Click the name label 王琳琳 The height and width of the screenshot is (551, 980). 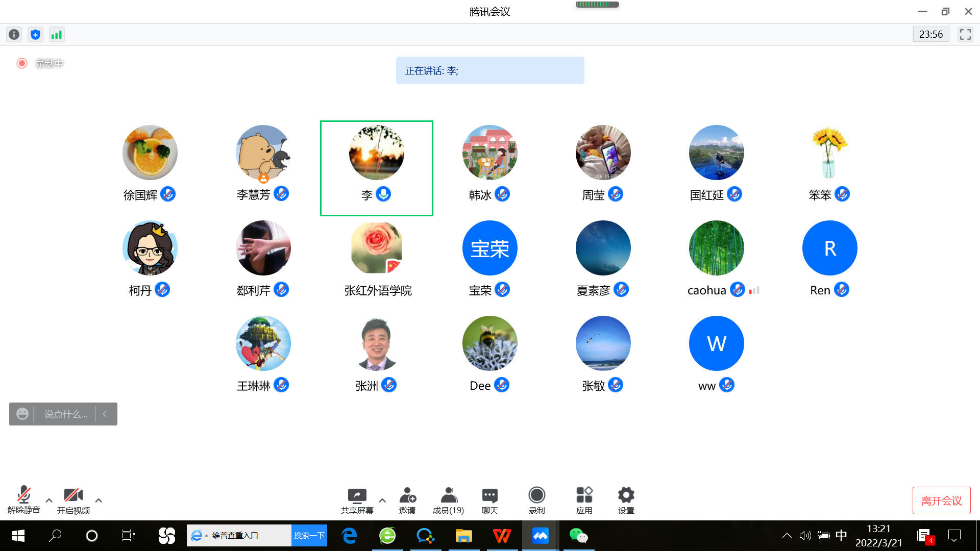click(x=253, y=386)
